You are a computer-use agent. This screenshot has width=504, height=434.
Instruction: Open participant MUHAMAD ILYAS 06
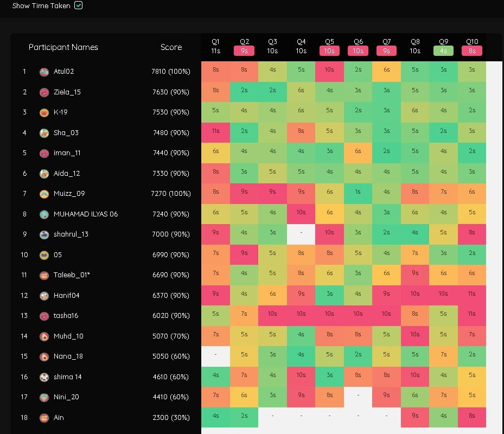(x=85, y=214)
